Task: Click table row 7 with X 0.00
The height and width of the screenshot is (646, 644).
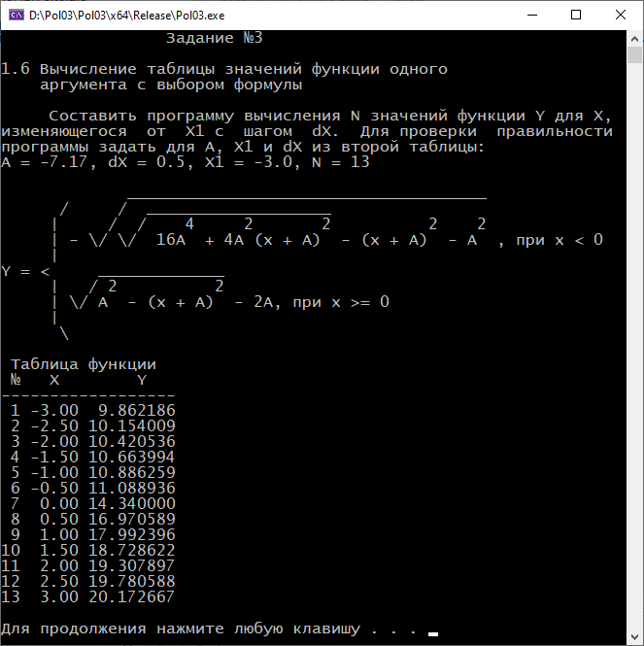Action: (x=92, y=504)
